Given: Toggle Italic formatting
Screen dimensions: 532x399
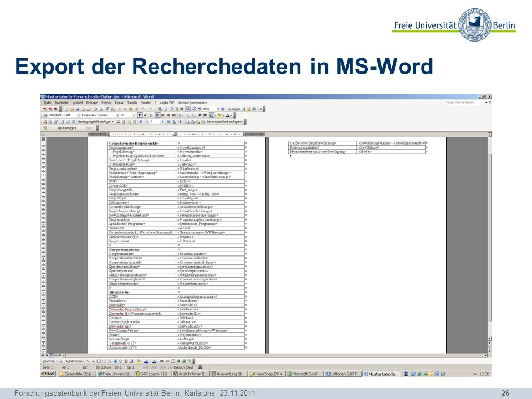Looking at the screenshot, I should coord(145,115).
